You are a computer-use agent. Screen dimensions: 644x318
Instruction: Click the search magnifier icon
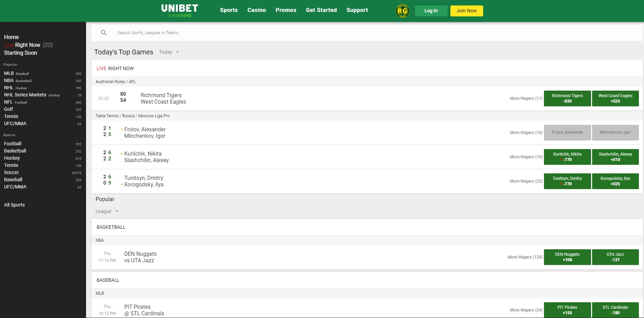coord(104,33)
